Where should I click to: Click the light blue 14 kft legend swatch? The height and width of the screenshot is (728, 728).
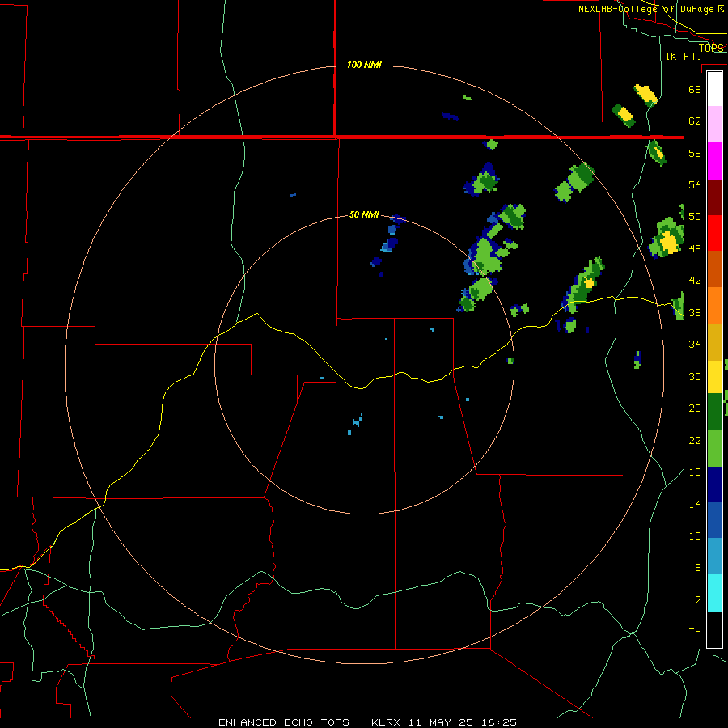tap(714, 557)
